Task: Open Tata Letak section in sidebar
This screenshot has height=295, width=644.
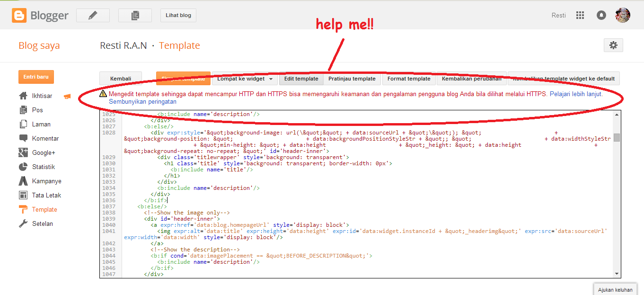Action: [46, 195]
